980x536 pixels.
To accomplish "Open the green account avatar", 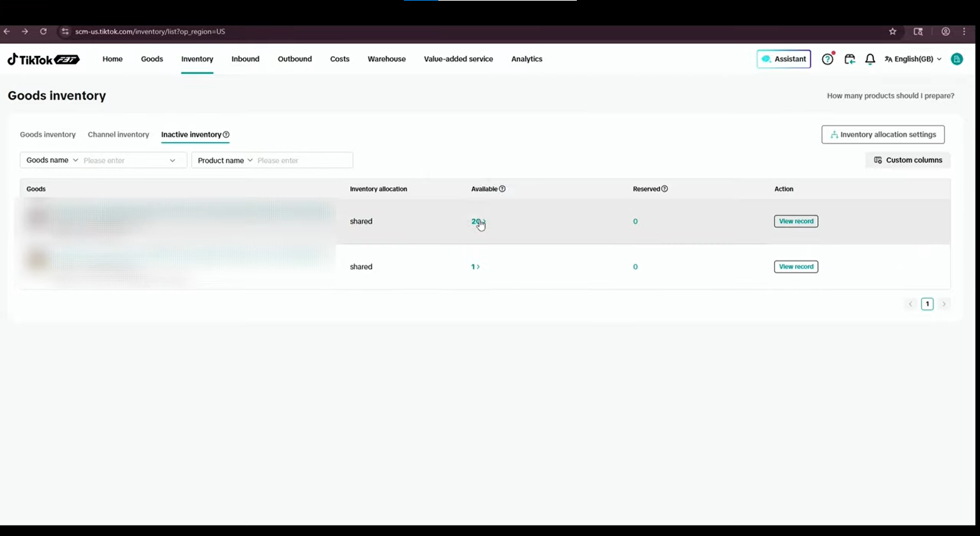I will (956, 60).
